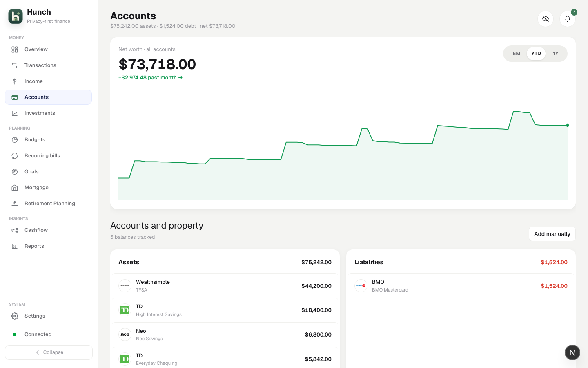Screen dimensions: 588x368
Task: Click the latest data point on the chart
Action: 567,125
